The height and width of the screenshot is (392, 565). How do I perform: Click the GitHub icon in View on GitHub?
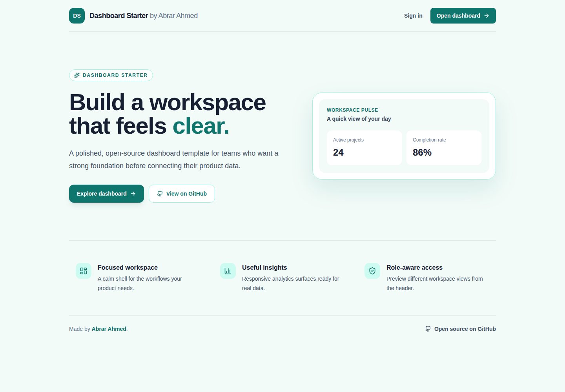[x=160, y=194]
